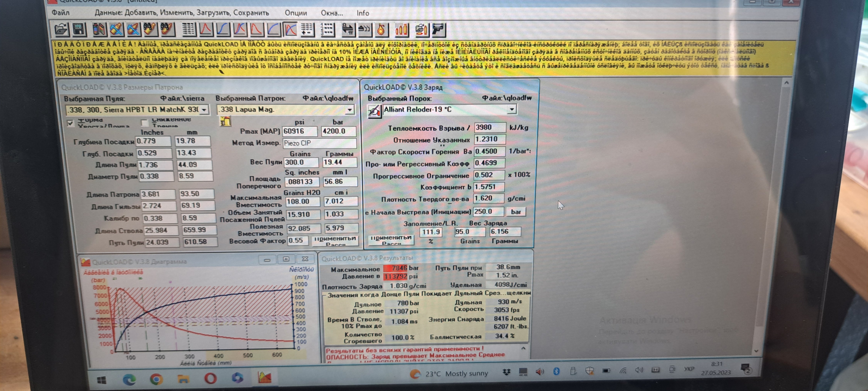The height and width of the screenshot is (391, 868).
Task: Click the Pmax (MAP) psi field 60916
Action: [300, 131]
